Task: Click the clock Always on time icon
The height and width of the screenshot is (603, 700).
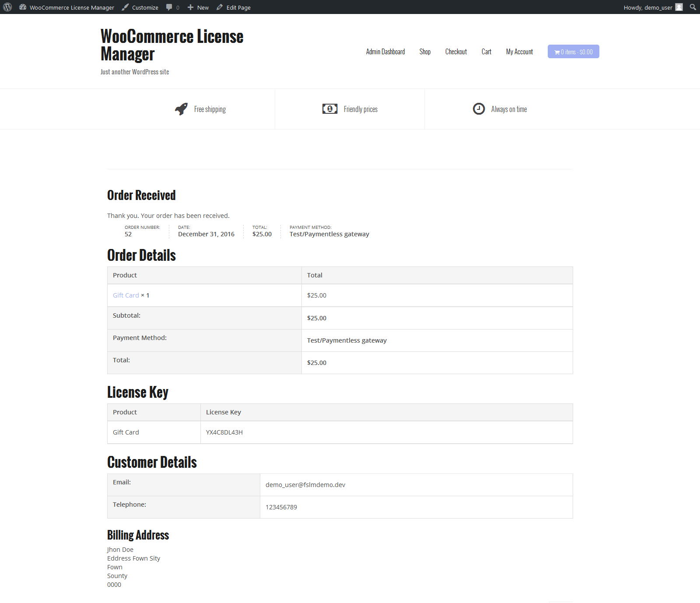Action: (x=479, y=109)
